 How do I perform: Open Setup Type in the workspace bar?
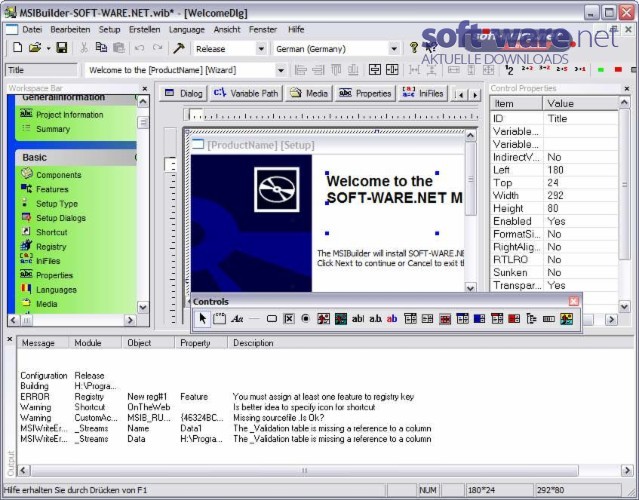(57, 204)
